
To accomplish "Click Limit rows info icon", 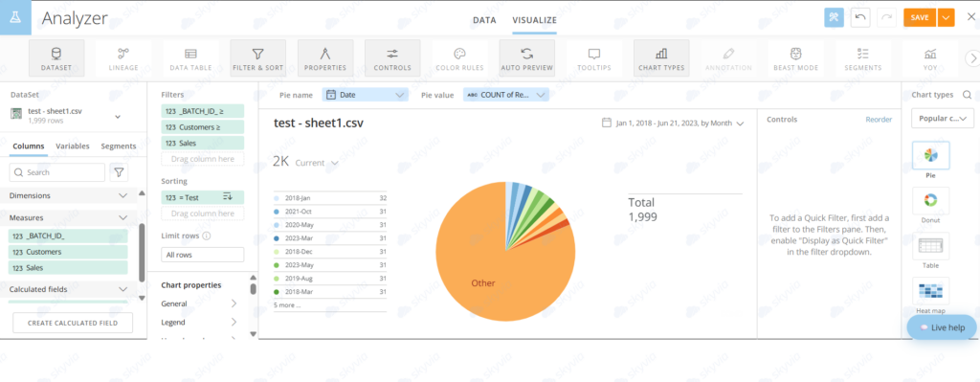I will pyautogui.click(x=207, y=236).
